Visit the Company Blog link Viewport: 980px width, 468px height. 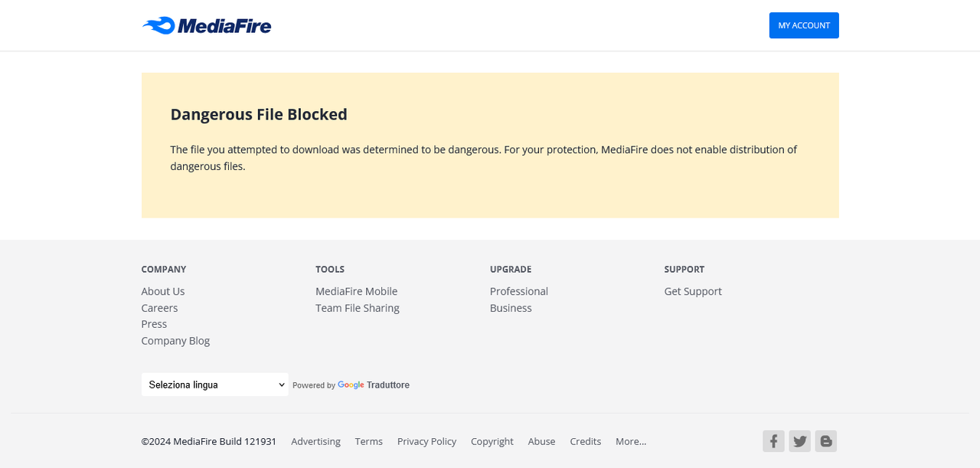tap(175, 341)
